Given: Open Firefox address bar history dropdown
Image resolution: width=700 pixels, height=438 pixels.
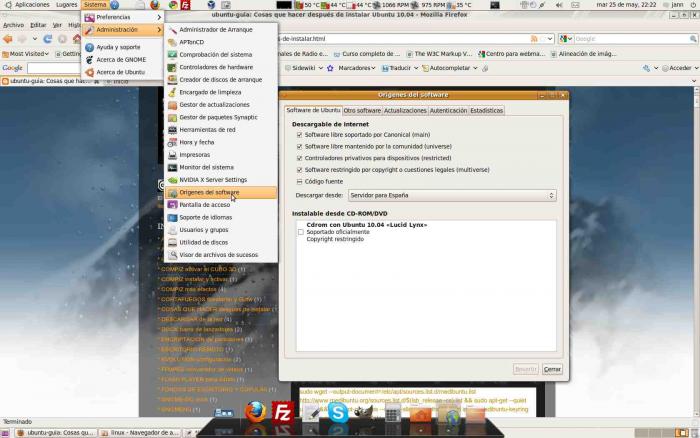Looking at the screenshot, I should point(550,39).
